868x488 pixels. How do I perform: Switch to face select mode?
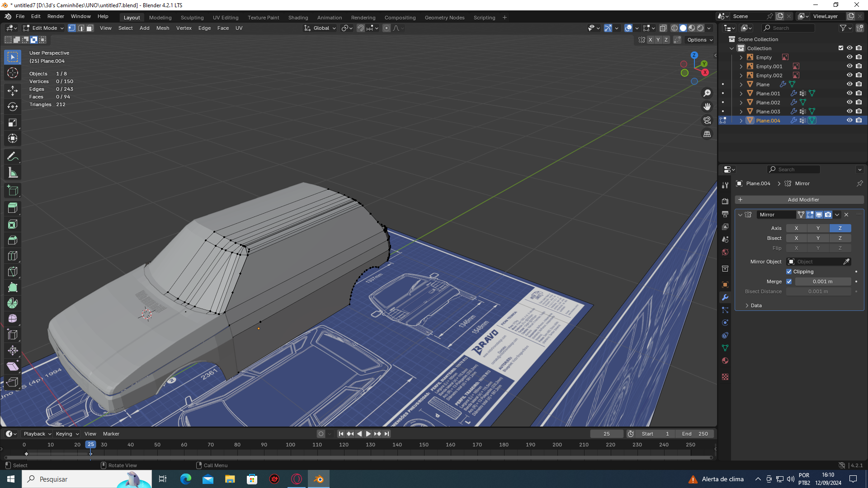pos(90,28)
